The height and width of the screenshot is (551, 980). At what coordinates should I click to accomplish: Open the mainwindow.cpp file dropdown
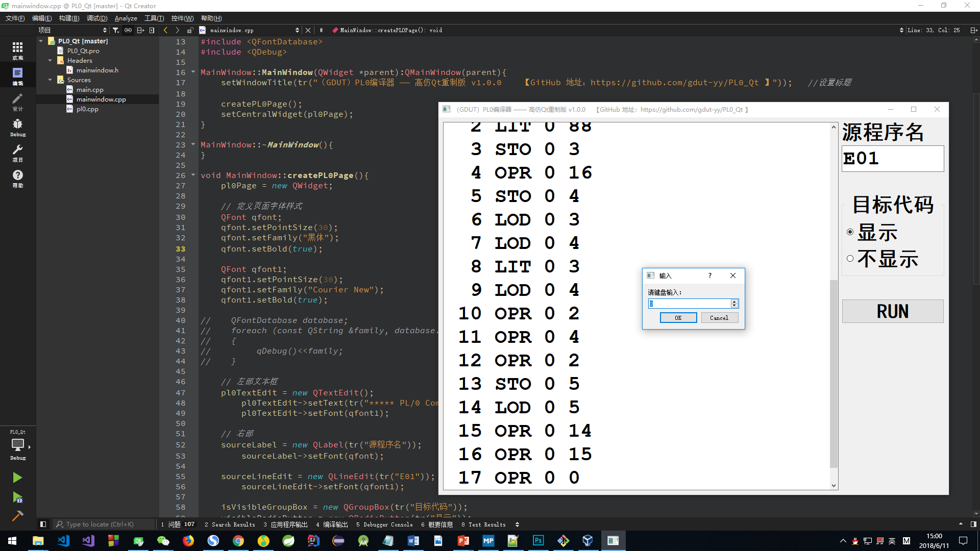coord(297,30)
